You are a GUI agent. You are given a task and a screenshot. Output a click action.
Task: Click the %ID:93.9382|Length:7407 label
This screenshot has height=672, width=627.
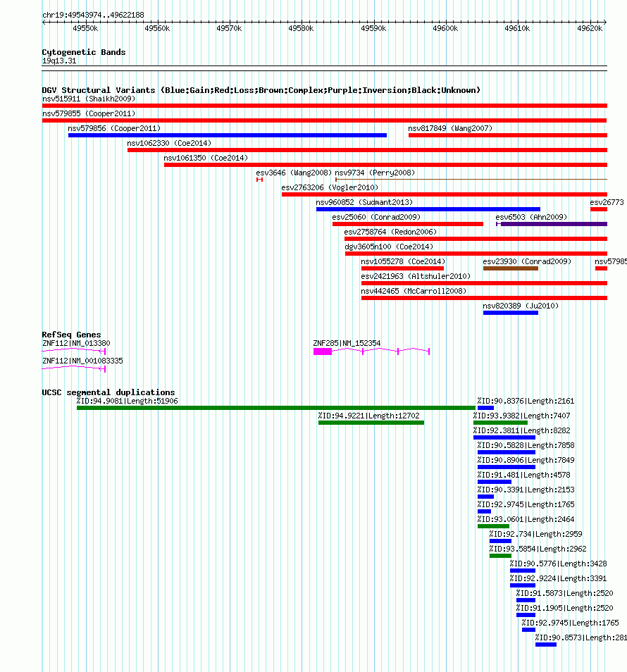coord(521,416)
